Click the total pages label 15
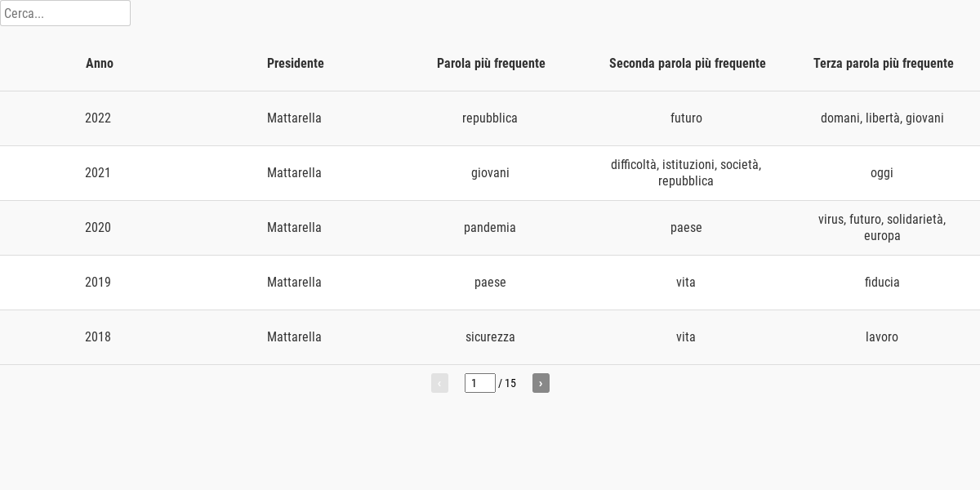Viewport: 980px width, 490px height. click(510, 383)
